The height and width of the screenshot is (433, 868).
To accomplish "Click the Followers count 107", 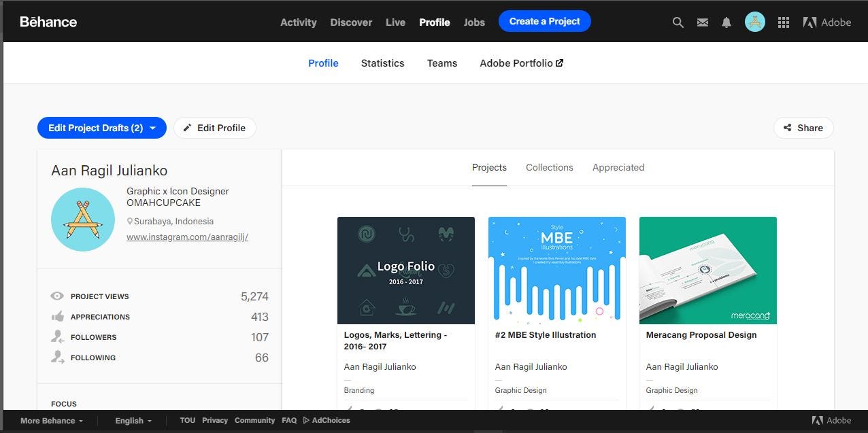I will (260, 338).
